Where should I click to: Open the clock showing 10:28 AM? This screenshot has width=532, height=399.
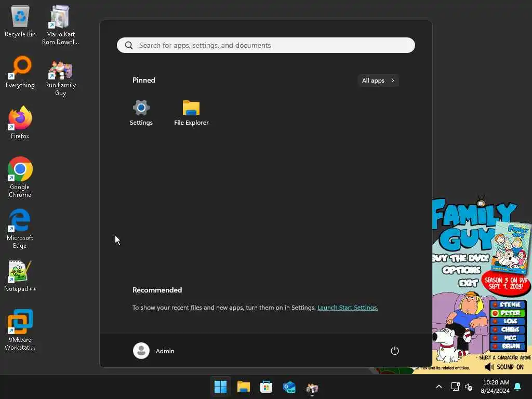coord(495,387)
